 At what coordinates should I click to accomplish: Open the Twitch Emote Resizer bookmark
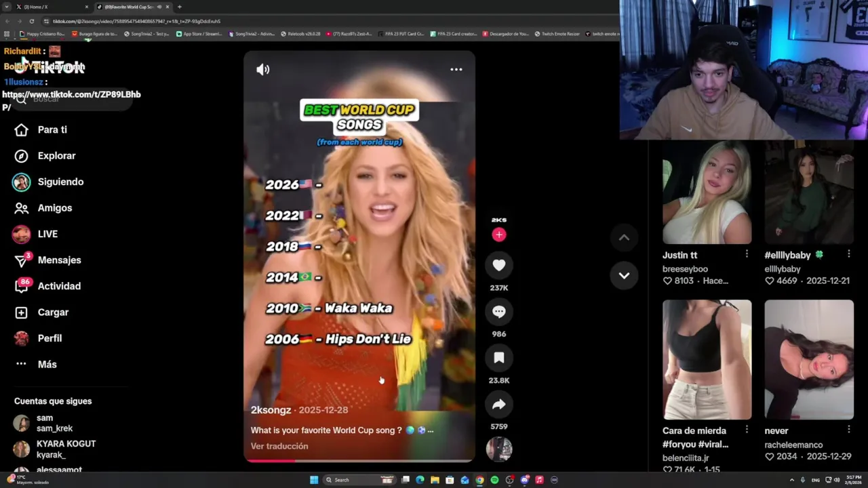coord(557,33)
